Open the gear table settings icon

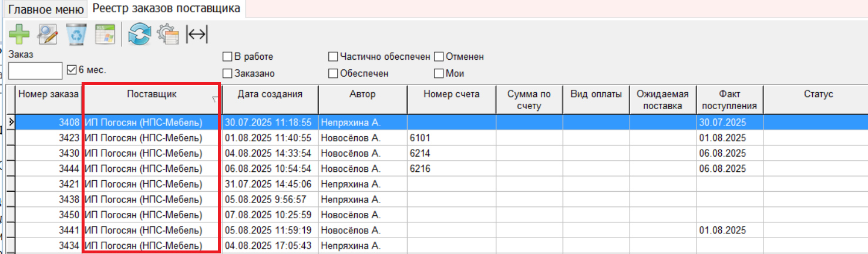pos(168,34)
